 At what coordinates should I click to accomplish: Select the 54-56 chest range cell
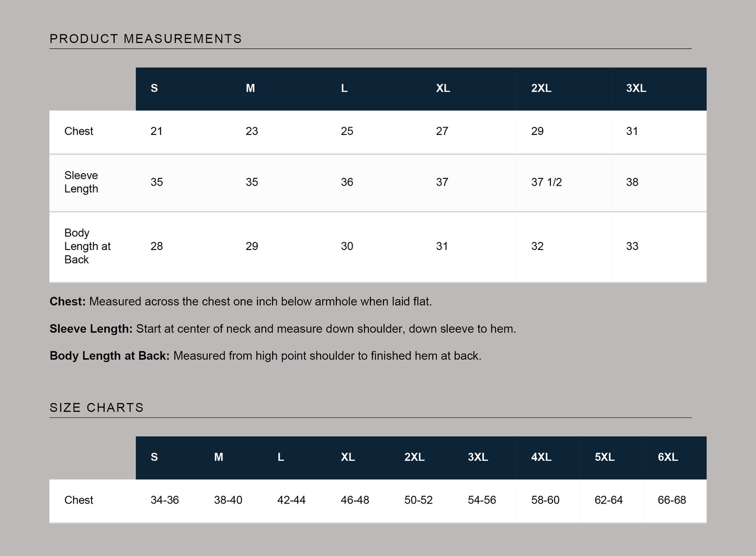click(482, 500)
